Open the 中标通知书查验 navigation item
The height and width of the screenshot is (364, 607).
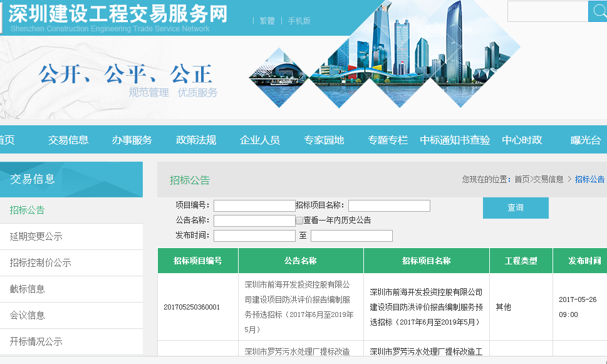pyautogui.click(x=455, y=140)
